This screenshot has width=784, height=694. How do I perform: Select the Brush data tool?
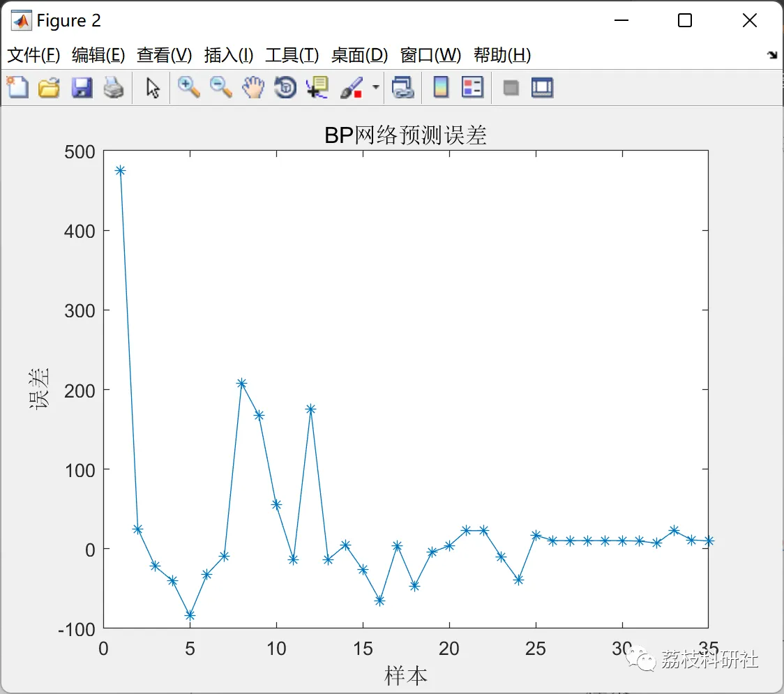pyautogui.click(x=352, y=87)
